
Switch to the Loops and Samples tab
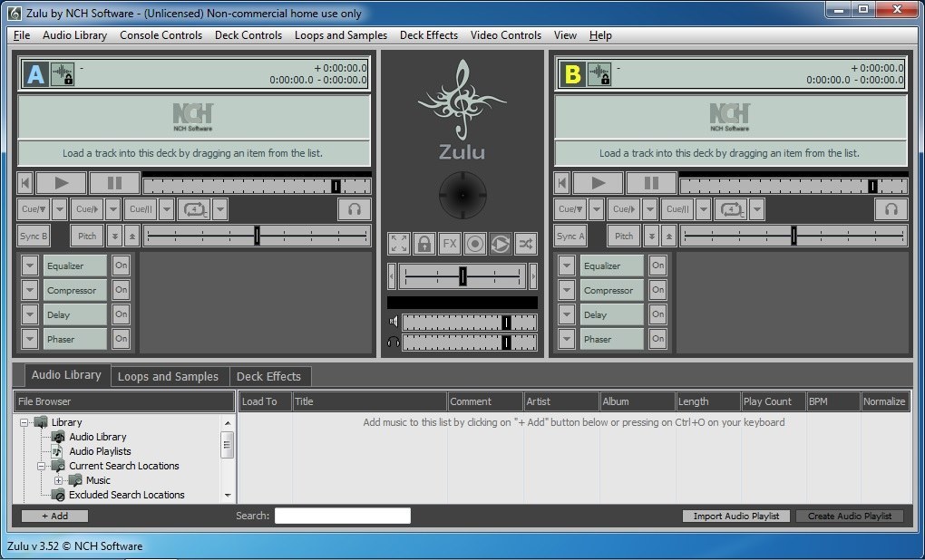[x=169, y=375]
